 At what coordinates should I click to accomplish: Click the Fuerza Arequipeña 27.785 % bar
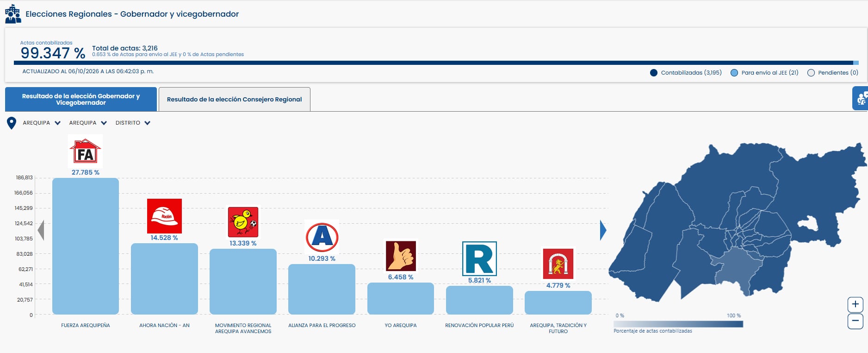86,246
